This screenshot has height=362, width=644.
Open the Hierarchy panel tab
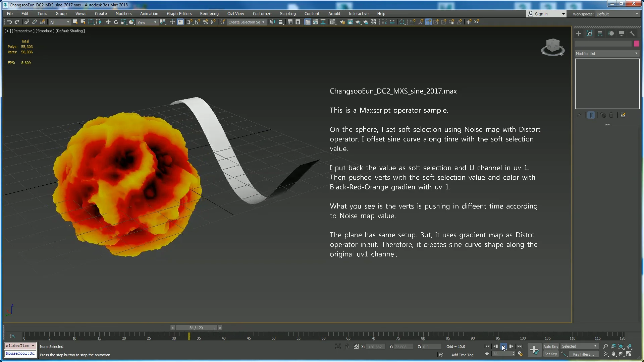tap(600, 34)
